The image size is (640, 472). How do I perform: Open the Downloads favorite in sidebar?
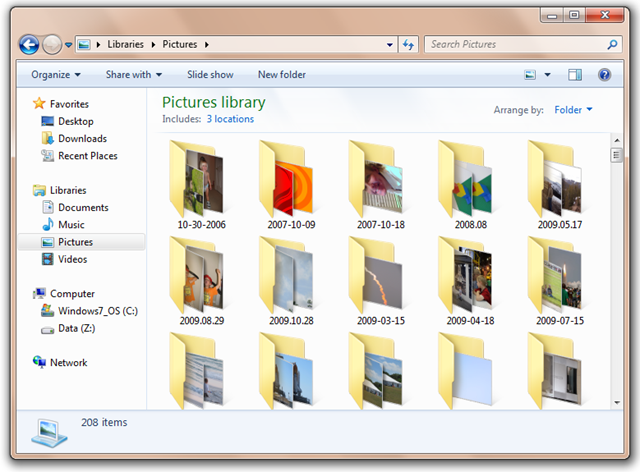(x=82, y=139)
